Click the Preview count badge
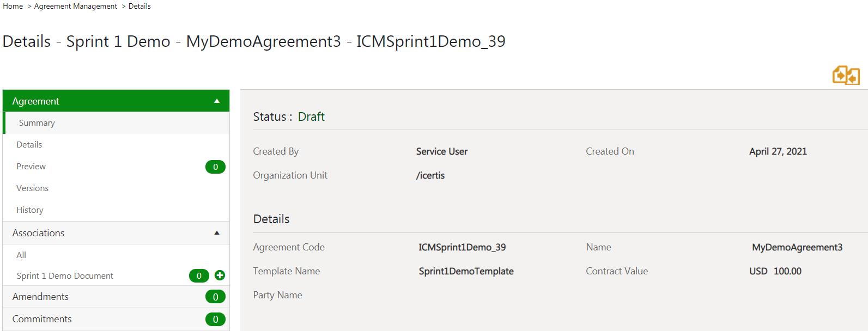Viewport: 868px width, 331px height. click(215, 167)
